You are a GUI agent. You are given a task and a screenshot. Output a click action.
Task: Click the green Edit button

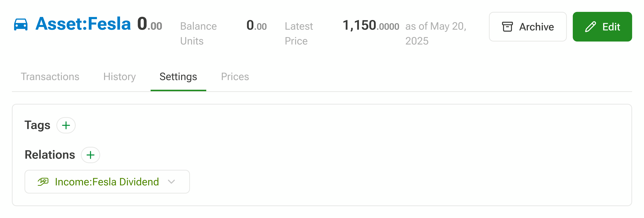point(602,27)
